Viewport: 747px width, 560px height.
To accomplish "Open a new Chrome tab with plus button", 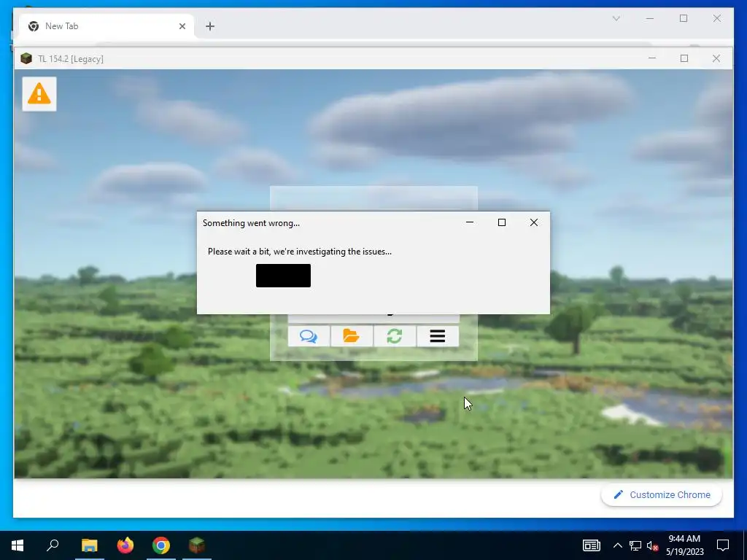I will [x=210, y=26].
